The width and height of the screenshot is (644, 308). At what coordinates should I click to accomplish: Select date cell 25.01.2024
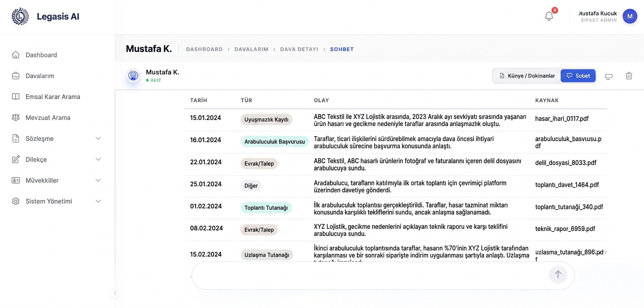click(x=206, y=184)
